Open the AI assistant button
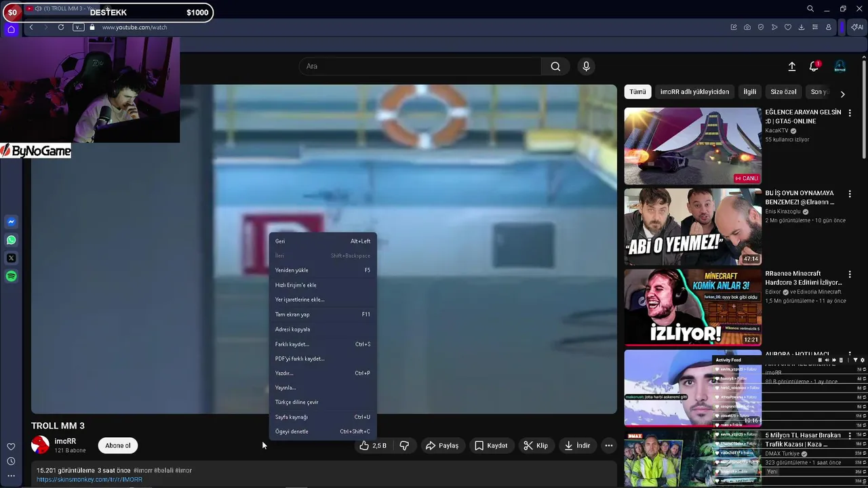The height and width of the screenshot is (488, 868). coord(857,27)
